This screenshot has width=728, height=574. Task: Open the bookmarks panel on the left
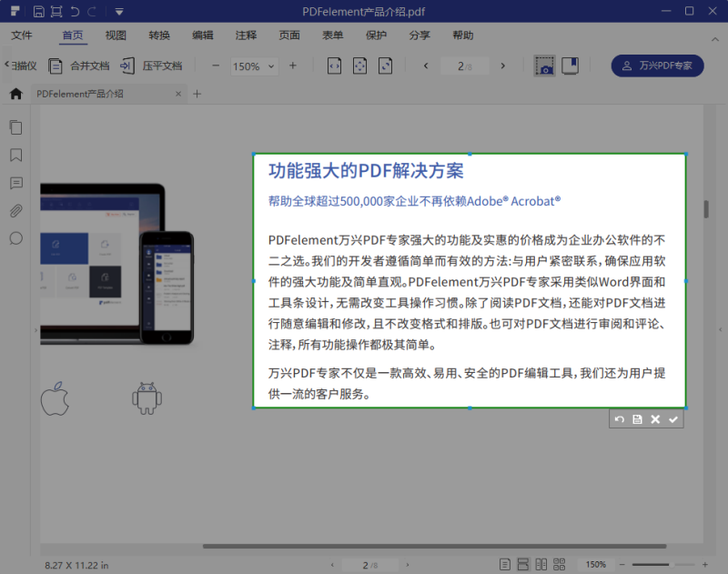pyautogui.click(x=15, y=155)
